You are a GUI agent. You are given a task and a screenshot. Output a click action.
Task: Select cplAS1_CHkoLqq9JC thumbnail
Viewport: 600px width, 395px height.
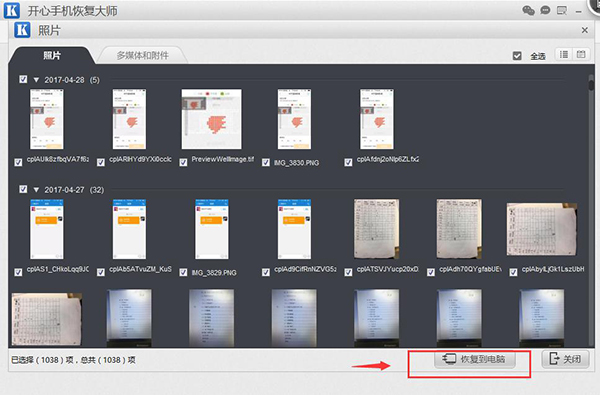47,229
